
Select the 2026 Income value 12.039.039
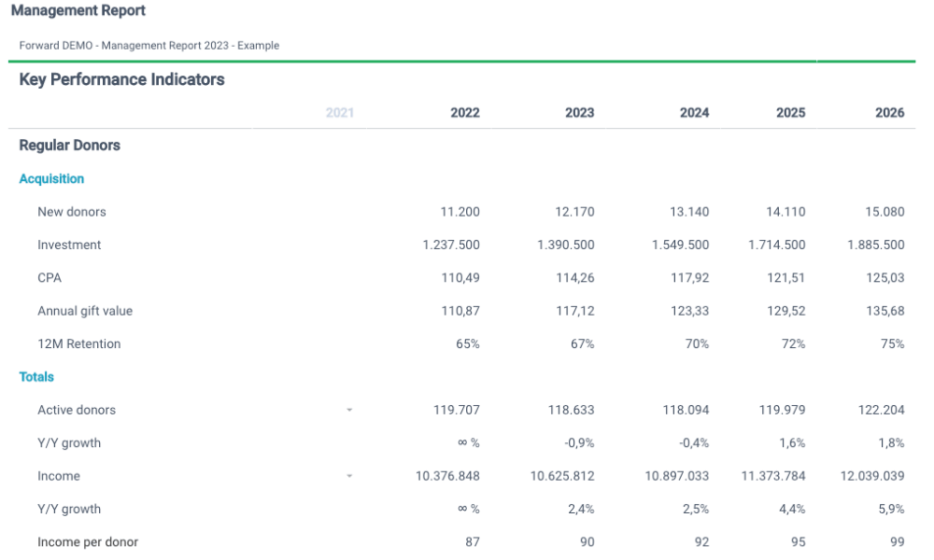[872, 476]
